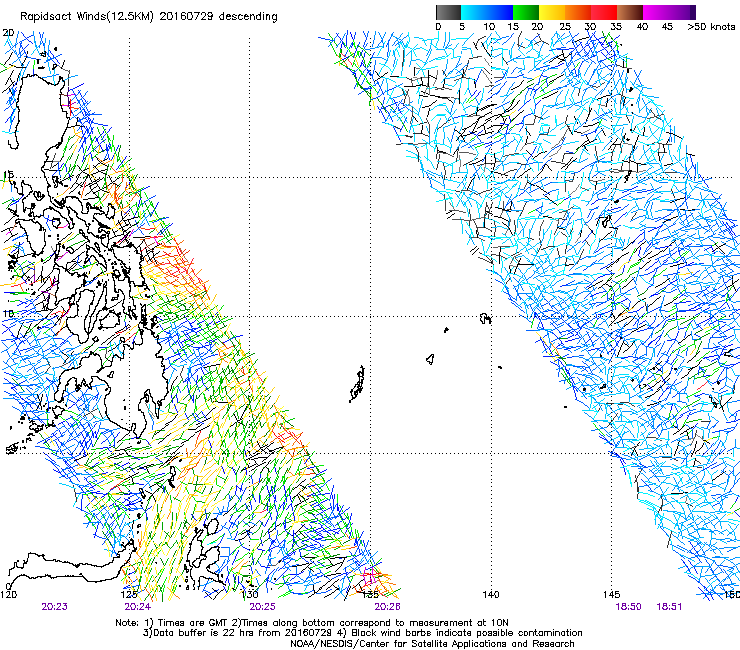
Task: Click the yellow 20-25 knots legend swatch
Action: point(552,12)
